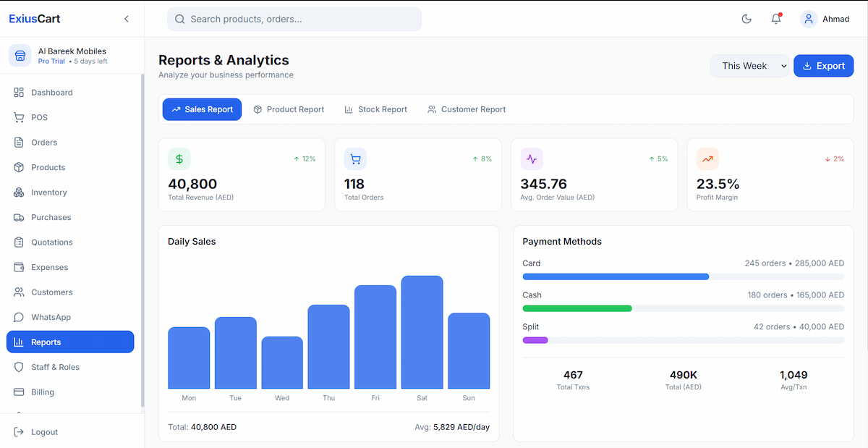Image resolution: width=868 pixels, height=448 pixels.
Task: Click the Export button
Action: 823,66
